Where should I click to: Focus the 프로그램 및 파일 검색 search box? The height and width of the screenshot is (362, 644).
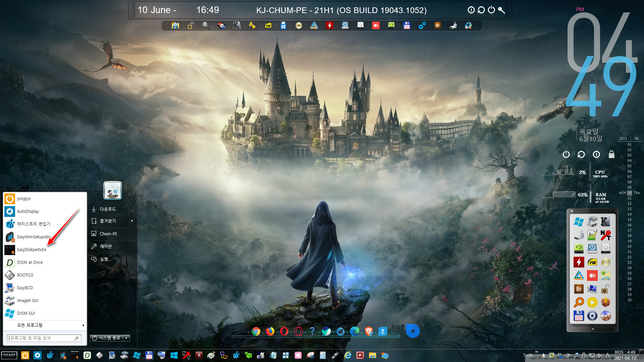44,338
